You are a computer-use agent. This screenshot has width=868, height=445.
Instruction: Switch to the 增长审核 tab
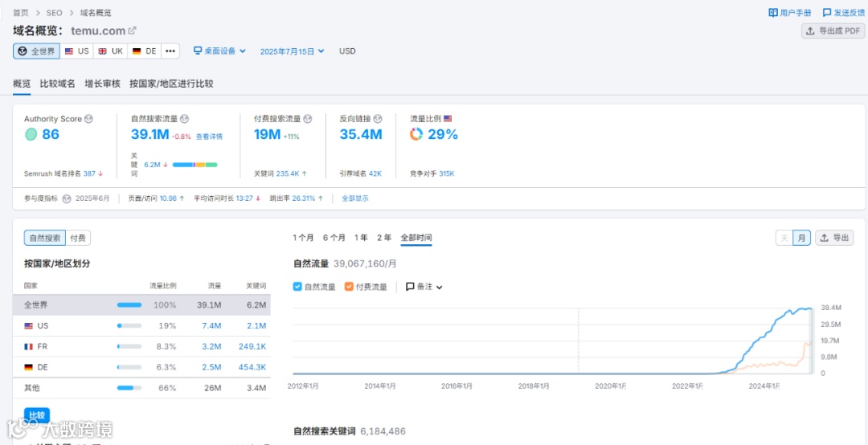102,84
